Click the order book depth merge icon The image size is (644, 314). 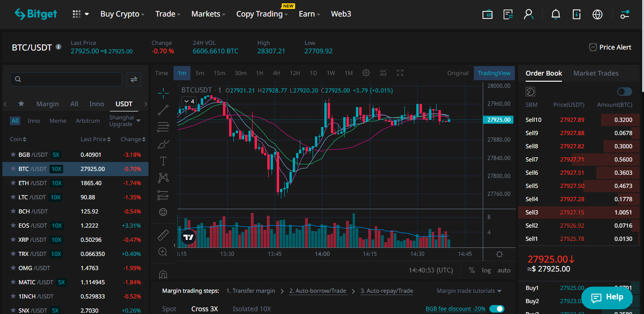point(530,92)
